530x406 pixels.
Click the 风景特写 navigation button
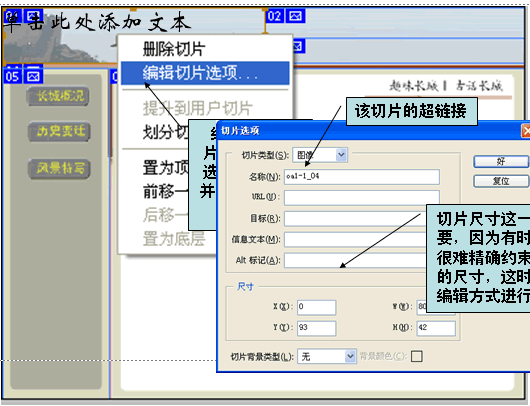pyautogui.click(x=59, y=168)
